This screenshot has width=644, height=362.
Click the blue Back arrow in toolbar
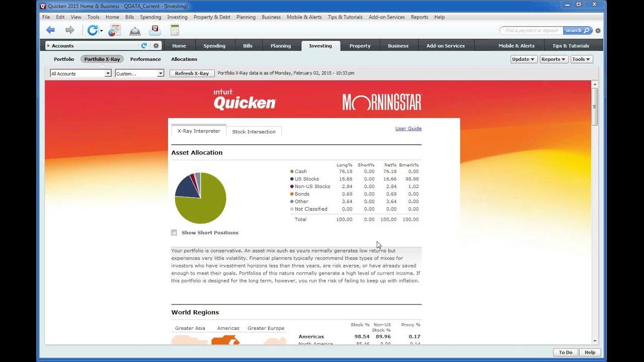(x=50, y=30)
